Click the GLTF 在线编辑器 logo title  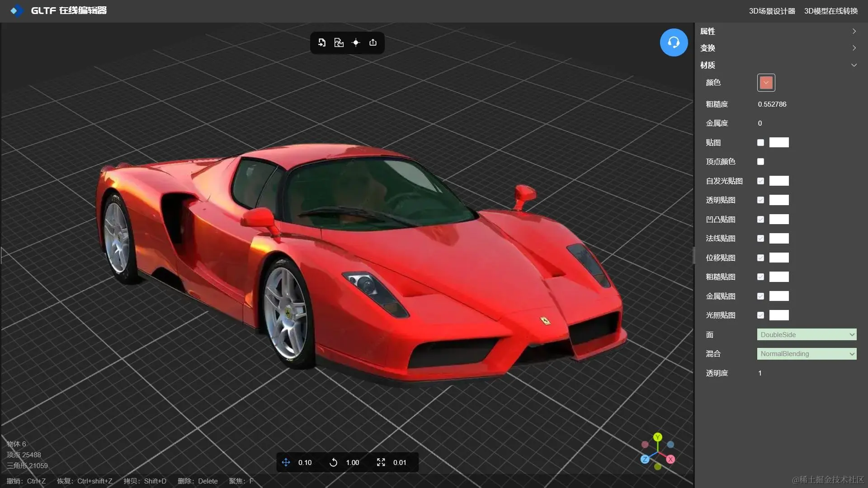tap(68, 10)
